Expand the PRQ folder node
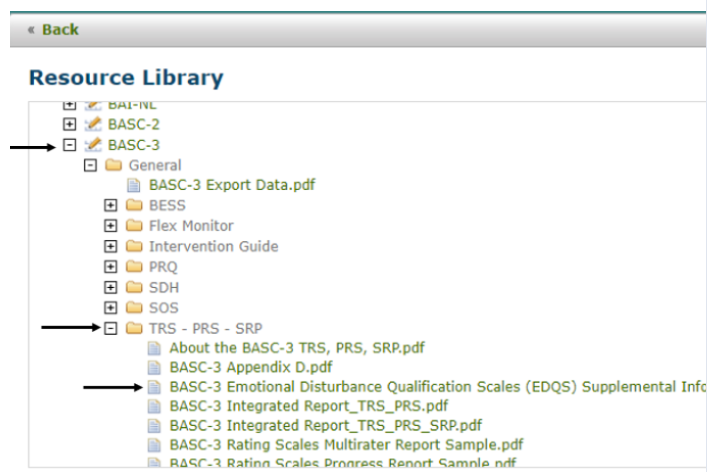This screenshot has height=472, width=710. (x=111, y=267)
